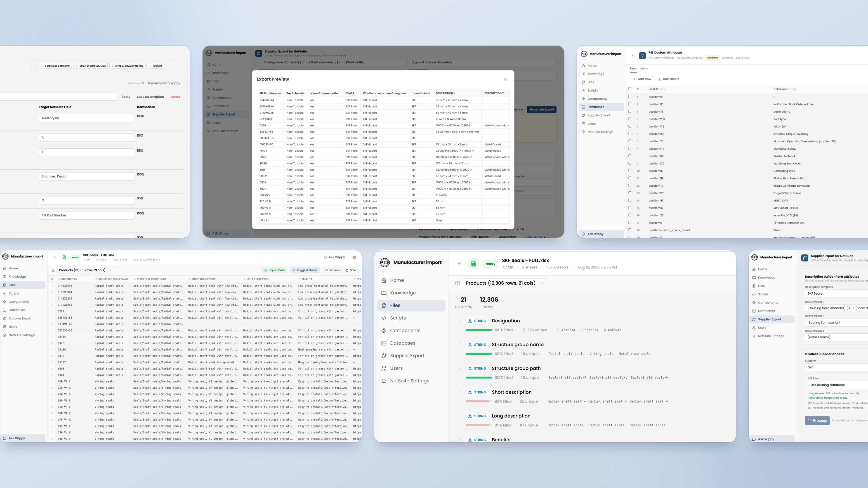Open Users in the schema view sidebar

point(411,368)
